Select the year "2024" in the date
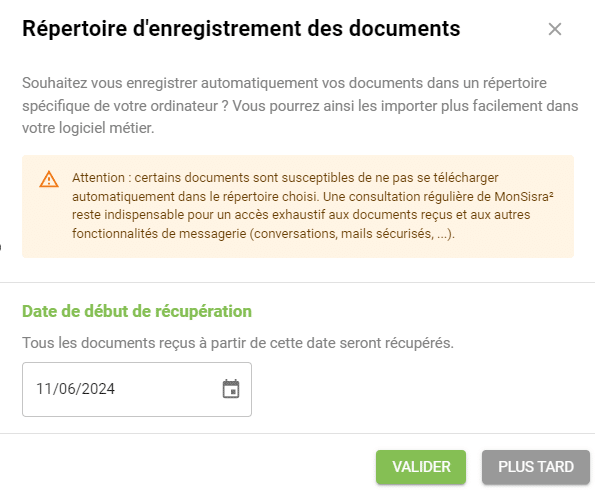The image size is (595, 495). [x=98, y=389]
